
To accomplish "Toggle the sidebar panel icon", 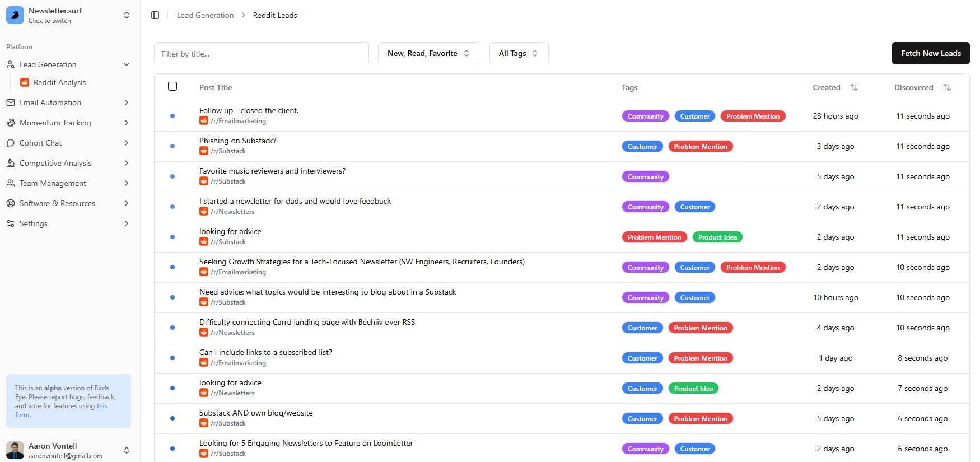I will coord(155,15).
